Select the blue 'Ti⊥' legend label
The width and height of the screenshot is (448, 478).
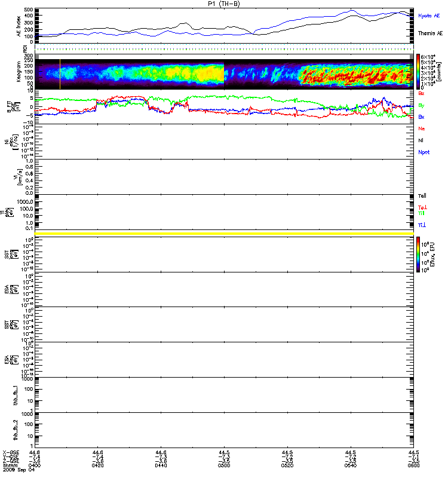[x=422, y=225]
